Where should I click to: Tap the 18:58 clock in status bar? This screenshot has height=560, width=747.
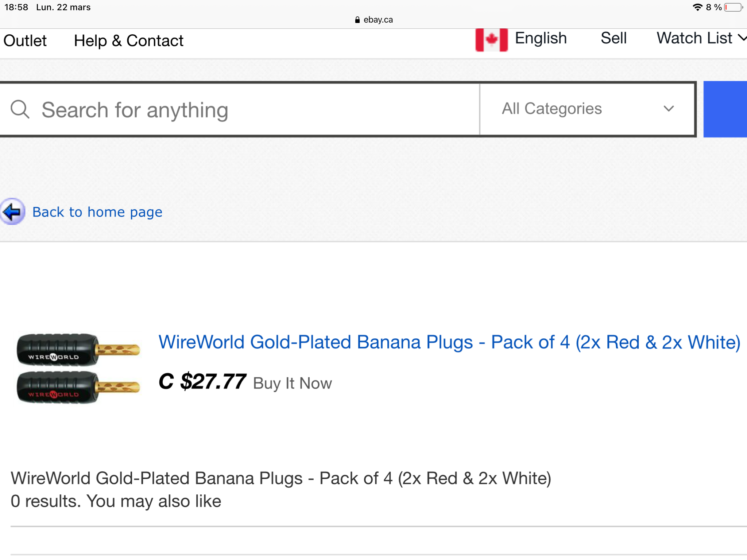(x=16, y=7)
